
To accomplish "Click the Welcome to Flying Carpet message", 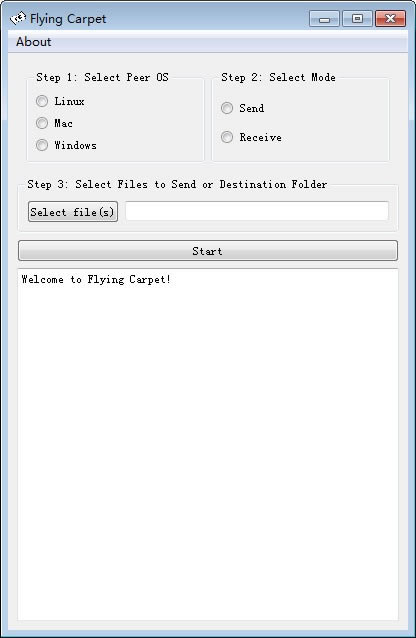I will 96,280.
